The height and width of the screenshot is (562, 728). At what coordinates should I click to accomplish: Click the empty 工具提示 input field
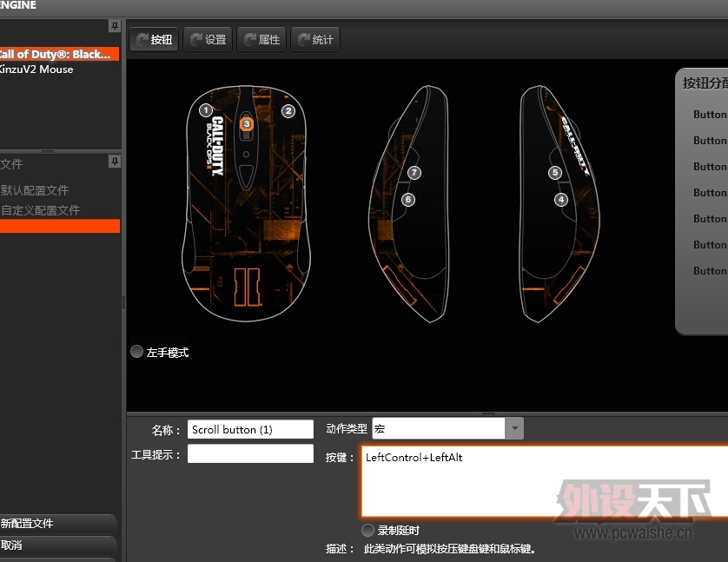pyautogui.click(x=251, y=453)
